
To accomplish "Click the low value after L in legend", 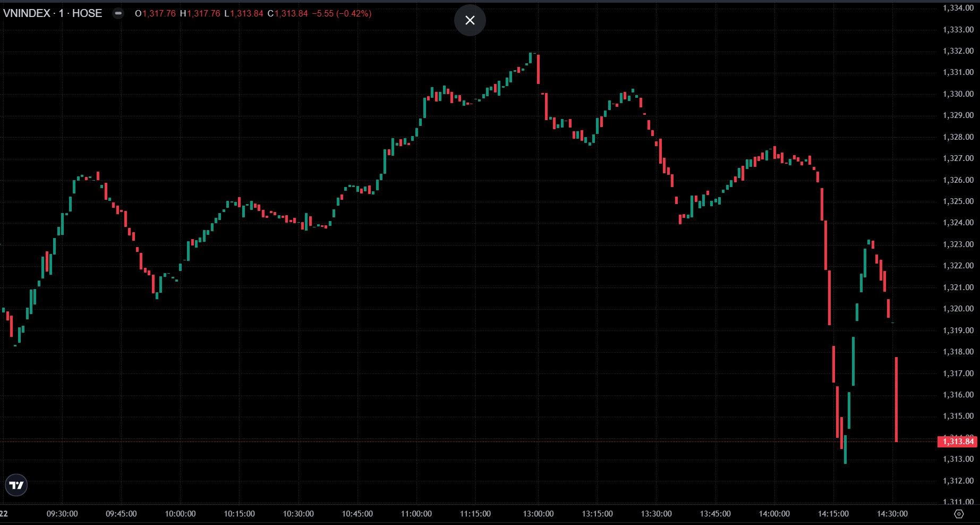I will pos(246,14).
